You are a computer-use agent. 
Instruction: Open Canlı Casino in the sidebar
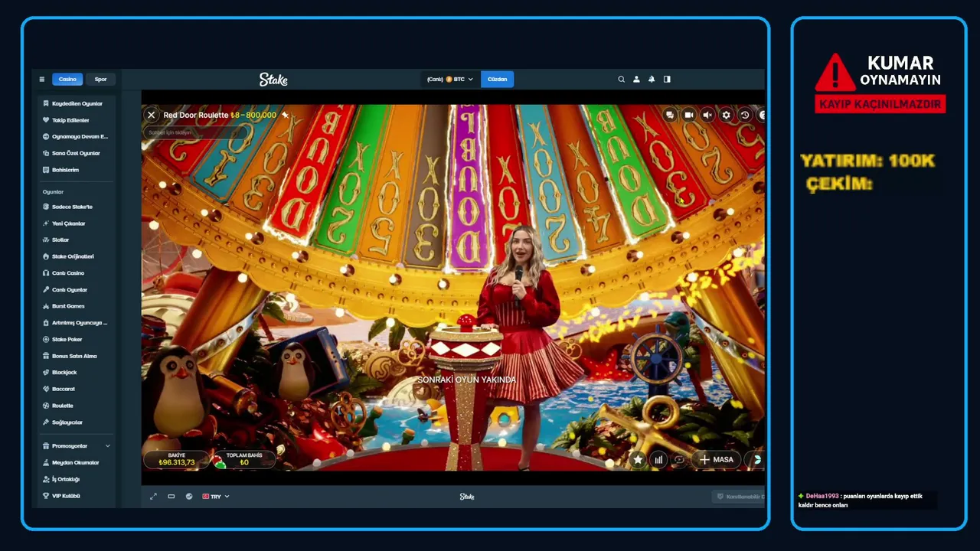pos(77,273)
